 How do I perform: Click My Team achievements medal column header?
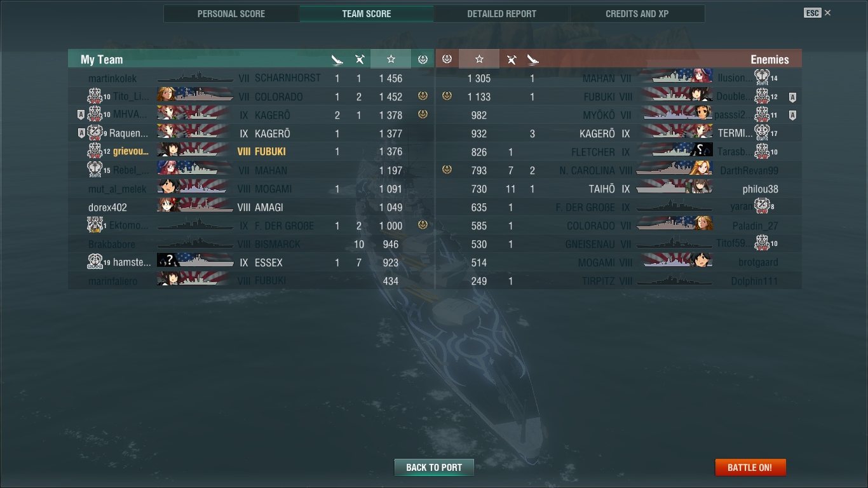click(423, 59)
